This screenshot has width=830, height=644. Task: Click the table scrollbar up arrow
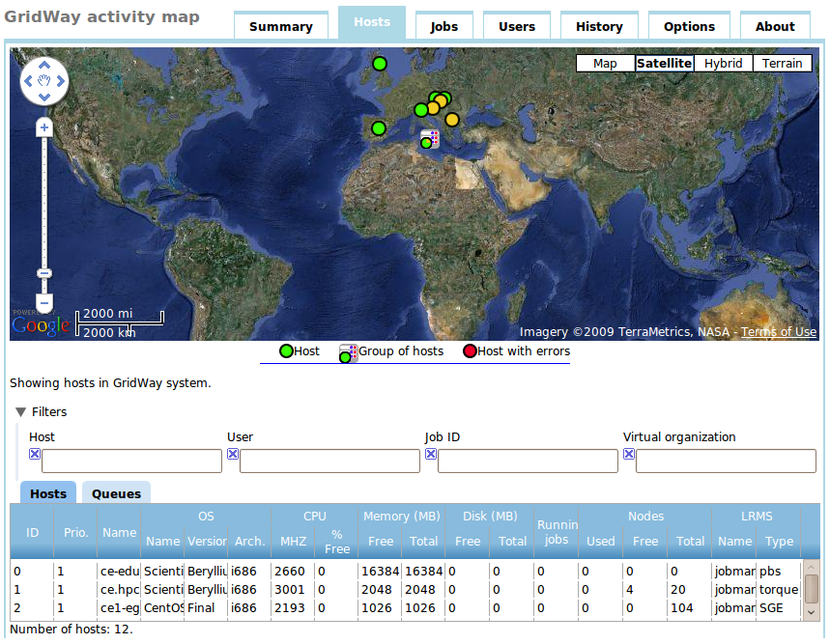pos(811,568)
